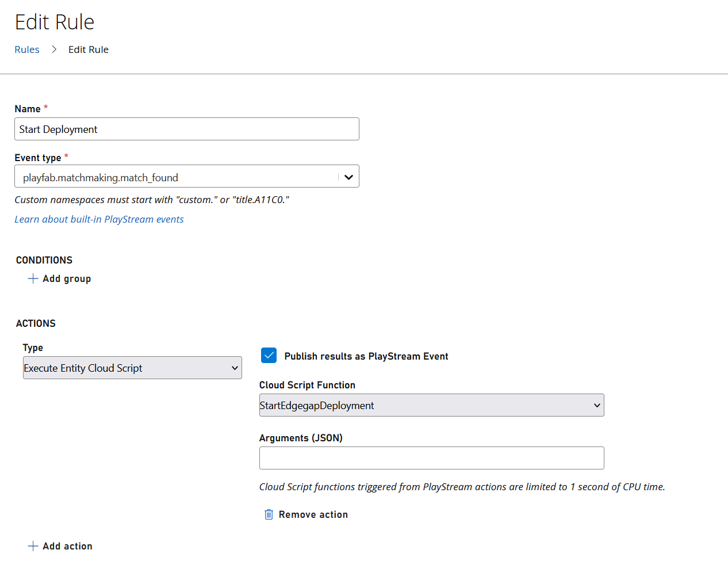The width and height of the screenshot is (728, 565).
Task: Click the plus icon next to Add group
Action: 33,278
